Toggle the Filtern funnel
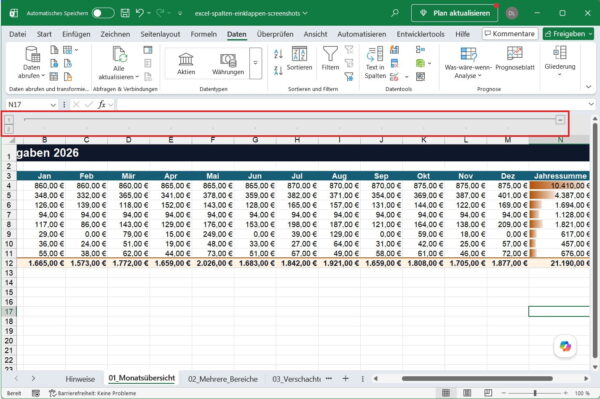 [330, 58]
